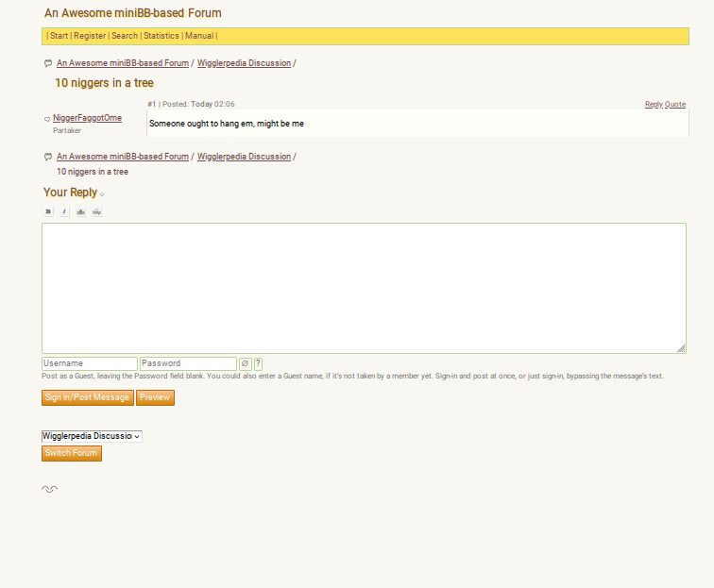Click the small icon beside Your Reply heading
The width and height of the screenshot is (714, 588).
pos(102,194)
